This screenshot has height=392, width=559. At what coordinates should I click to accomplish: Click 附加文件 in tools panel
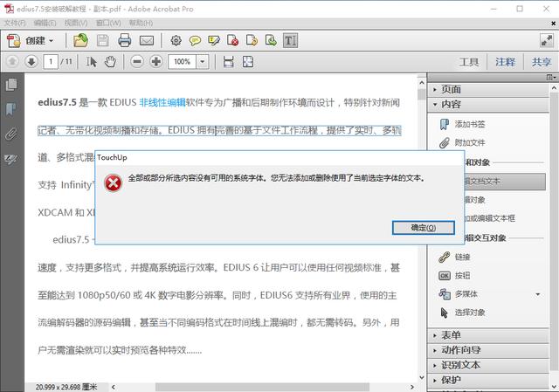click(462, 143)
